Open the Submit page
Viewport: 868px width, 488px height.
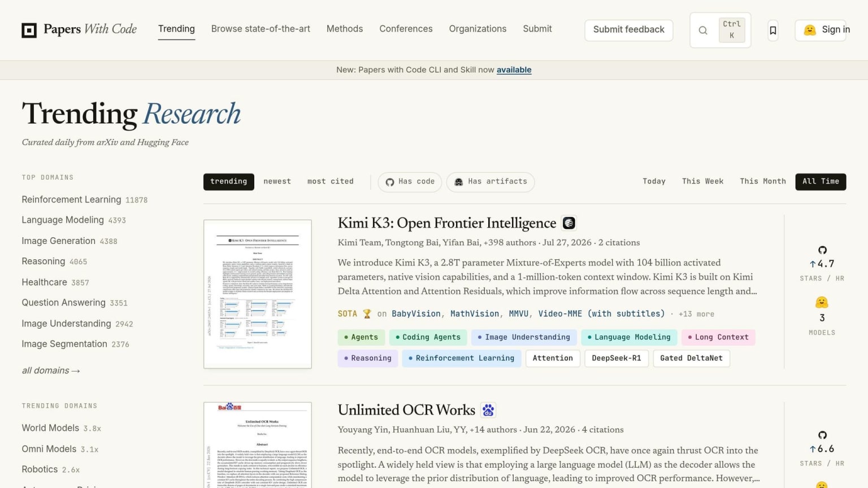[x=537, y=29]
